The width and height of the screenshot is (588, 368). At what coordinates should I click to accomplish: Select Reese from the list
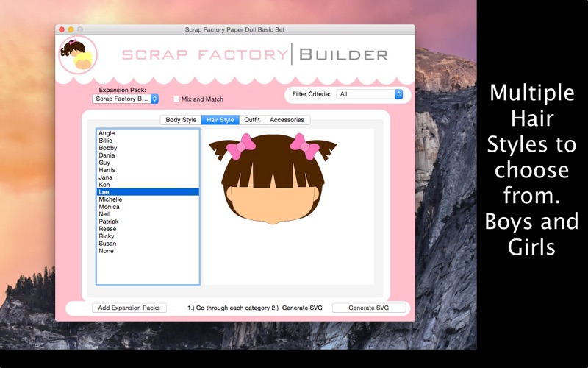(148, 229)
